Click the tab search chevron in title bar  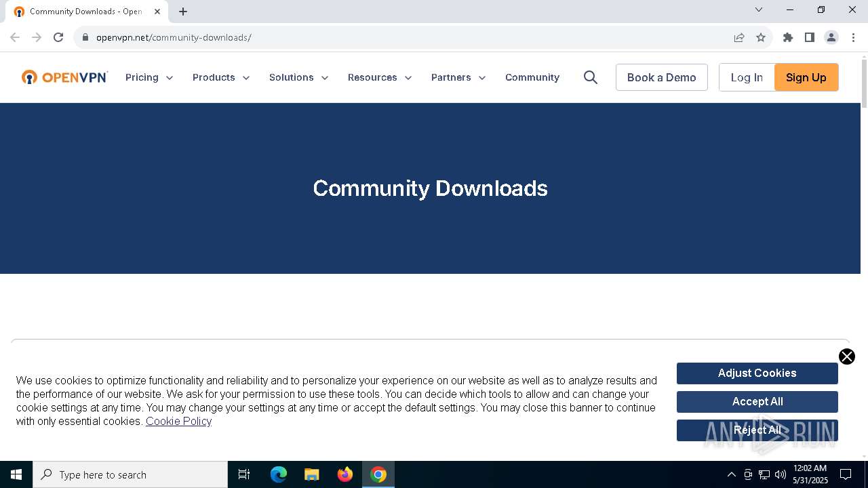coord(759,9)
